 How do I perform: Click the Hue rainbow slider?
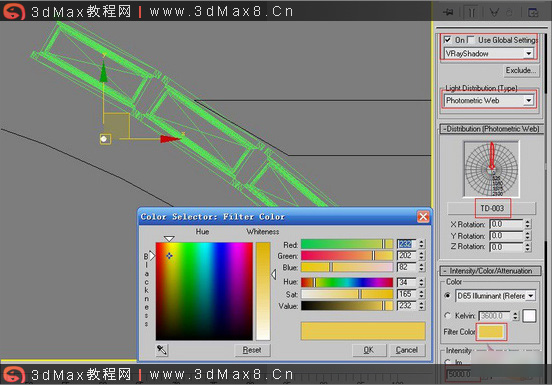pyautogui.click(x=347, y=282)
